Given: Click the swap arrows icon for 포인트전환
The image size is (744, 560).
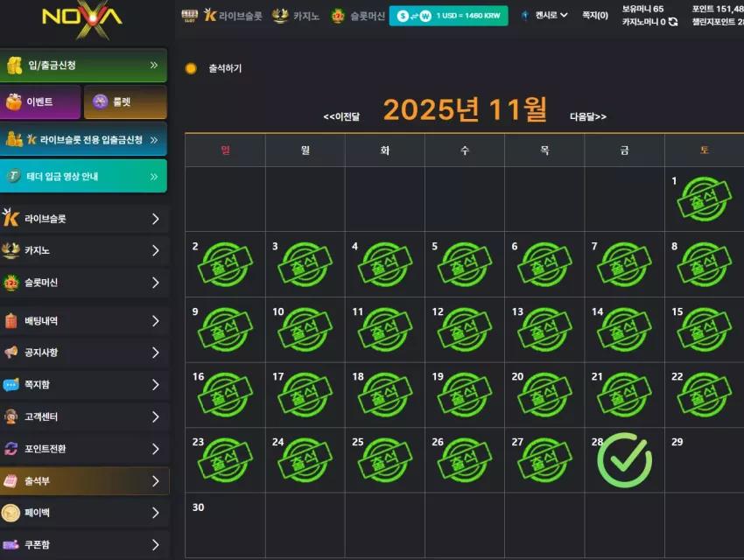Looking at the screenshot, I should click(x=11, y=449).
